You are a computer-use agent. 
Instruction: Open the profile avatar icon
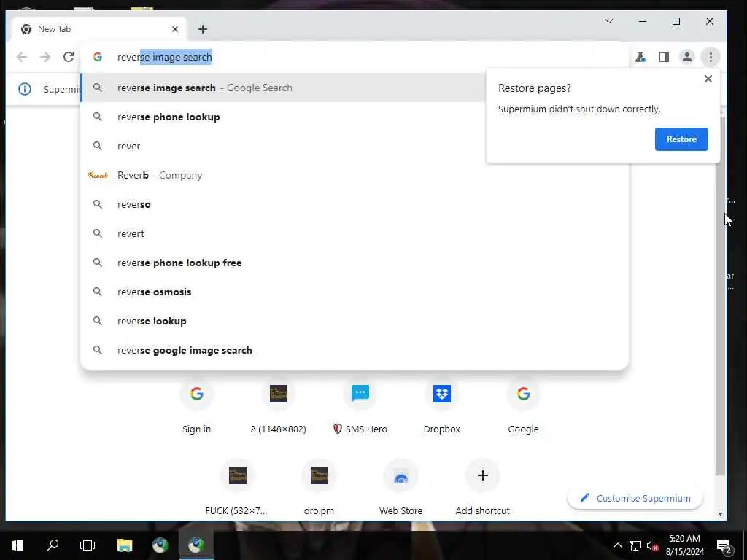687,57
